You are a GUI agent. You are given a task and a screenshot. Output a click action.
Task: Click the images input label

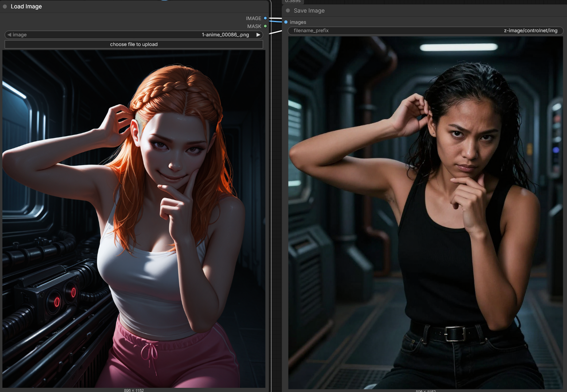pos(298,22)
